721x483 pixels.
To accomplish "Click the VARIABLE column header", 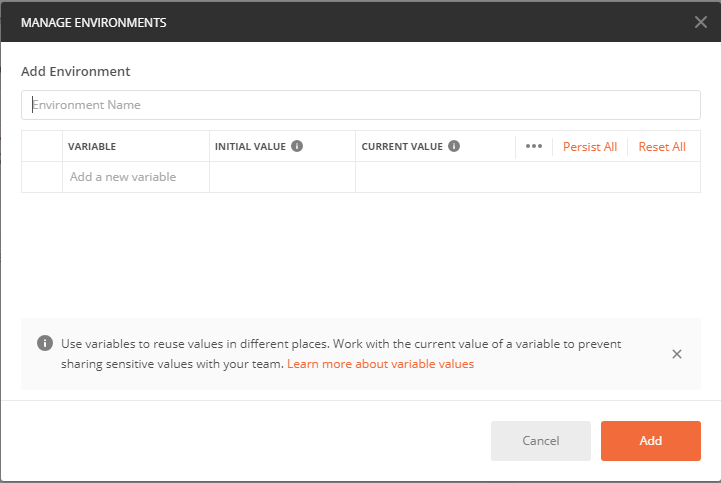I will 92,147.
